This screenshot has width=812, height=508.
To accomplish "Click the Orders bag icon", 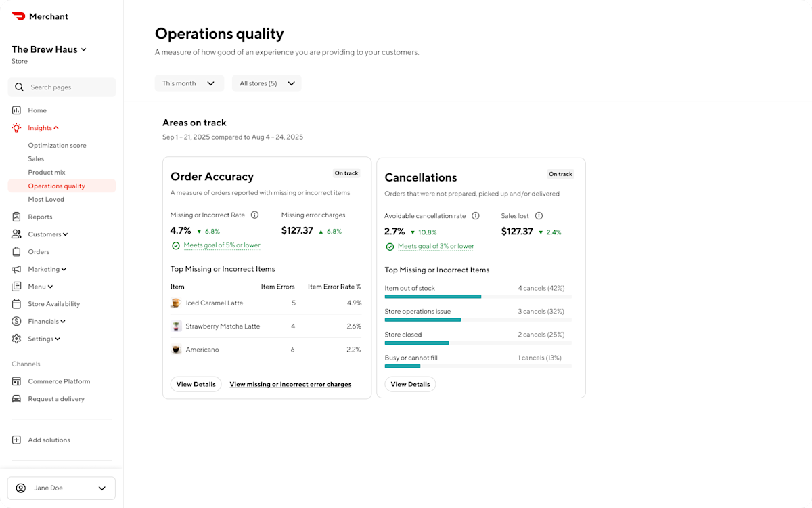I will click(16, 251).
